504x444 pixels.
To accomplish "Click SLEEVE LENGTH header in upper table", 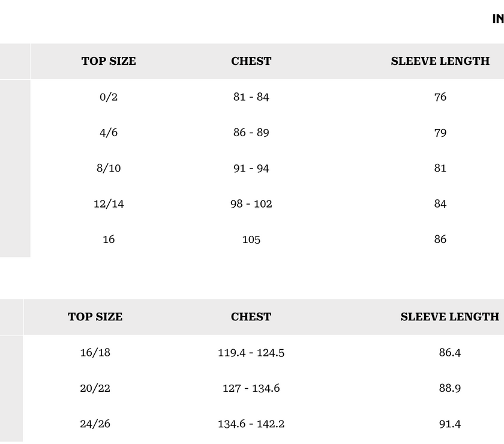I will pyautogui.click(x=440, y=61).
